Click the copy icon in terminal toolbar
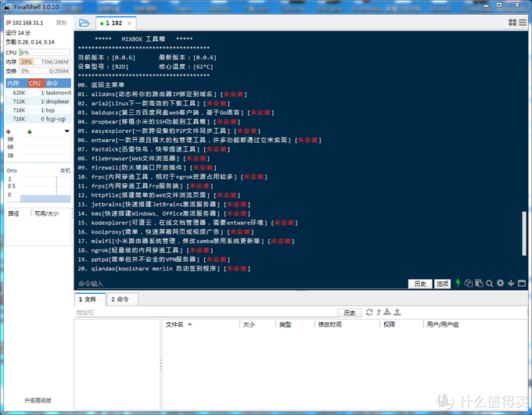The height and width of the screenshot is (415, 532). pyautogui.click(x=469, y=284)
